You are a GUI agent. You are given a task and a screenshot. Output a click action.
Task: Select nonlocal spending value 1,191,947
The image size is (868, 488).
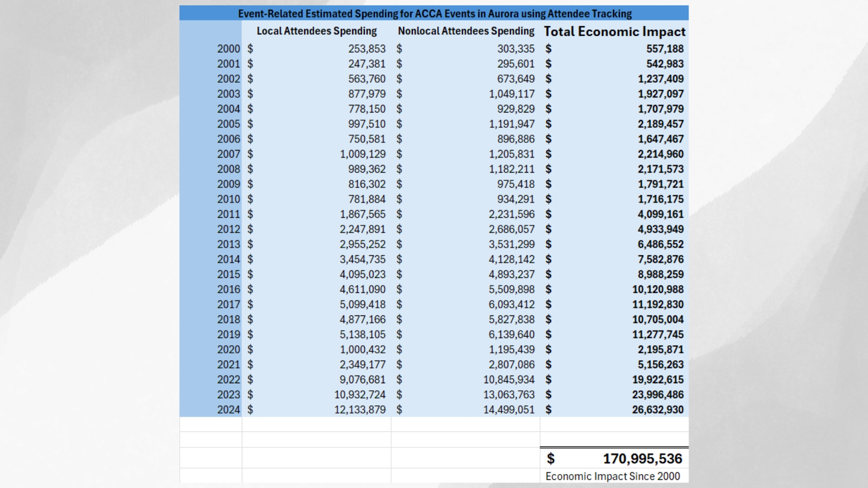pos(512,124)
